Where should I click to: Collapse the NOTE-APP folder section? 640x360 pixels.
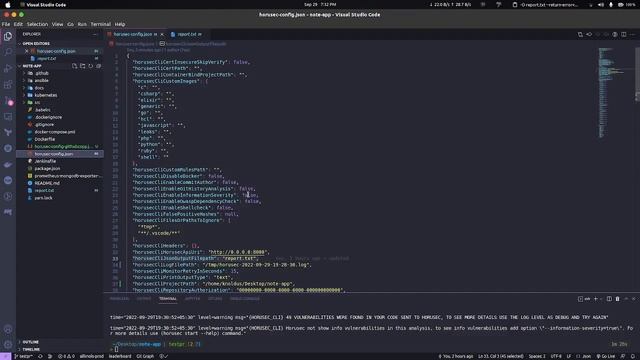[32, 66]
